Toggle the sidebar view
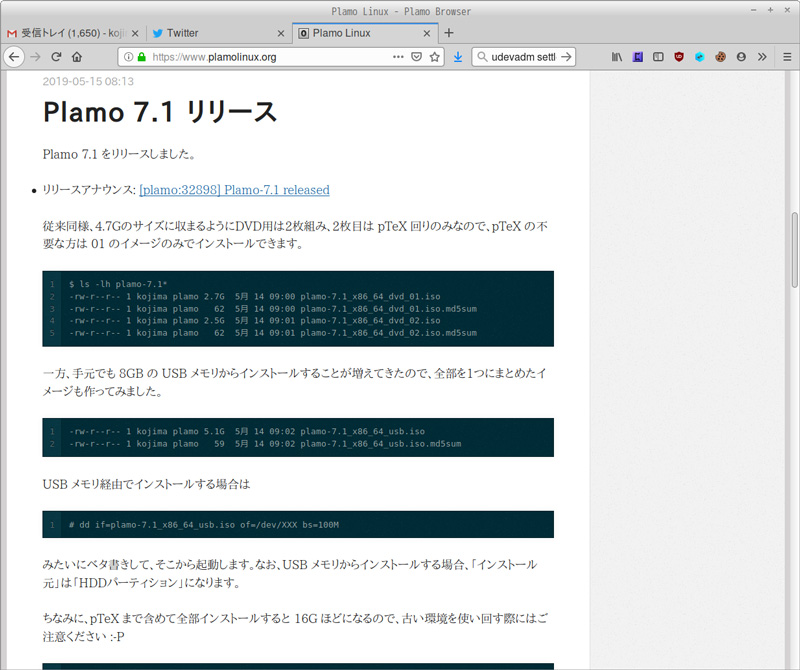 pos(658,57)
